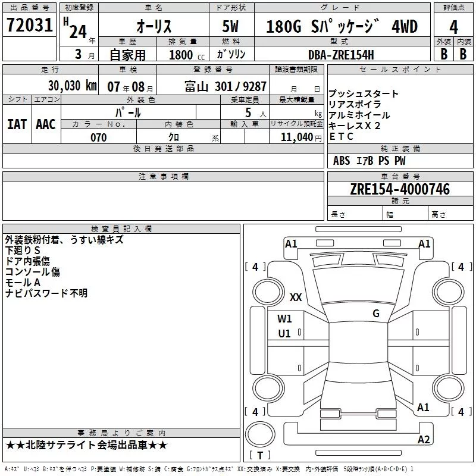Click fuel type ガソリン
The height and width of the screenshot is (476, 476).
click(x=231, y=54)
